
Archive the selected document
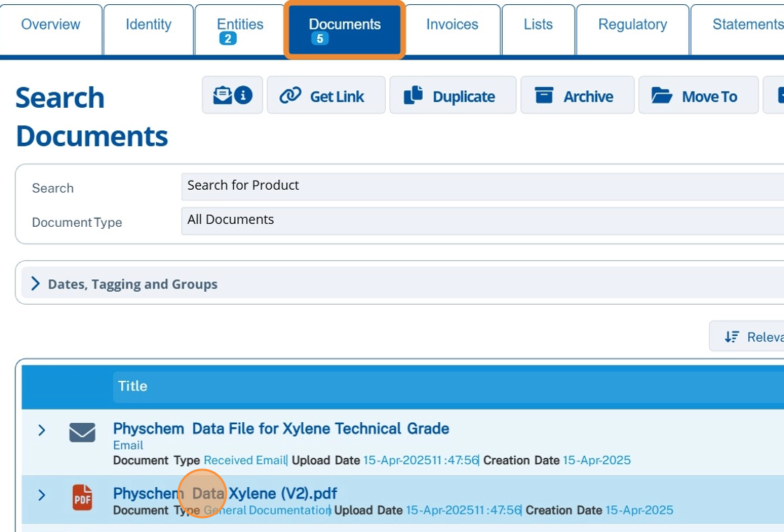[577, 96]
